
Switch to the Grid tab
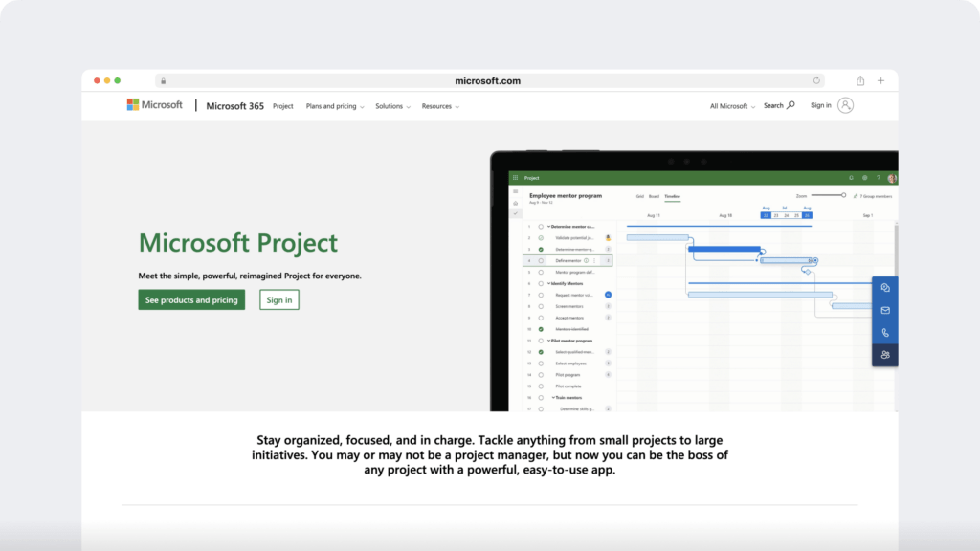[639, 194]
